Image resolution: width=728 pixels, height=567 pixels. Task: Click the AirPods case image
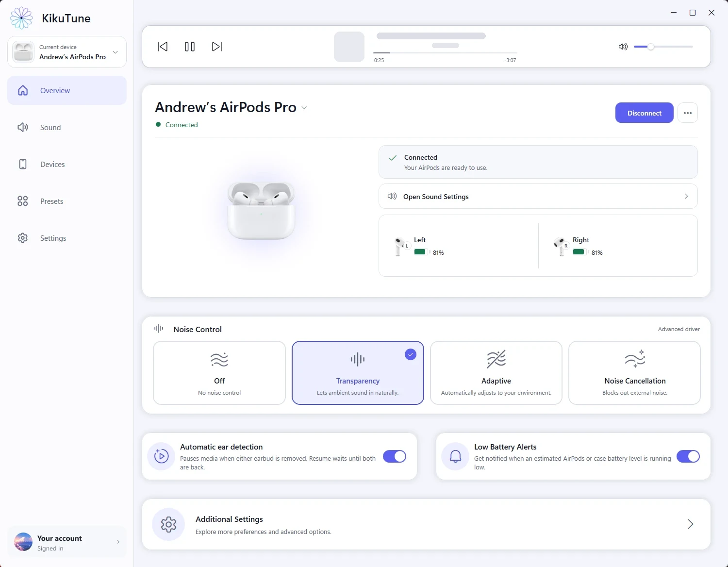(261, 211)
